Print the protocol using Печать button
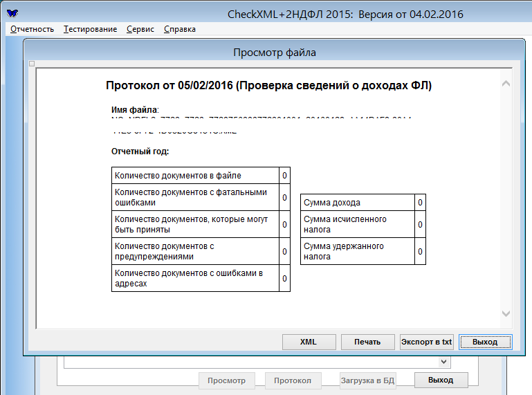 coord(367,342)
